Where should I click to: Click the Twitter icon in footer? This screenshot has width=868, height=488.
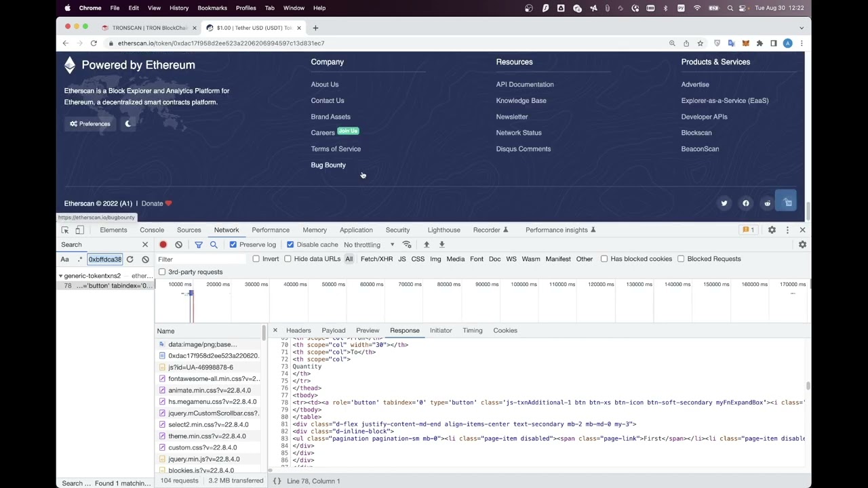point(724,203)
